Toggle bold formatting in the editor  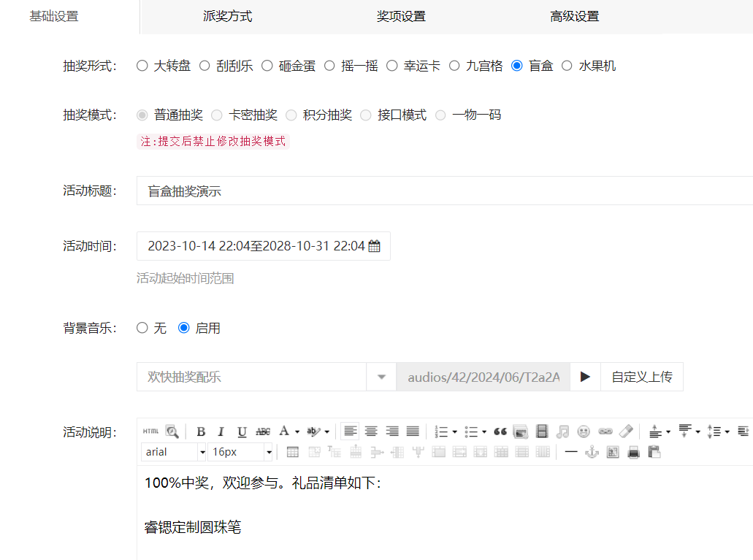pyautogui.click(x=201, y=431)
